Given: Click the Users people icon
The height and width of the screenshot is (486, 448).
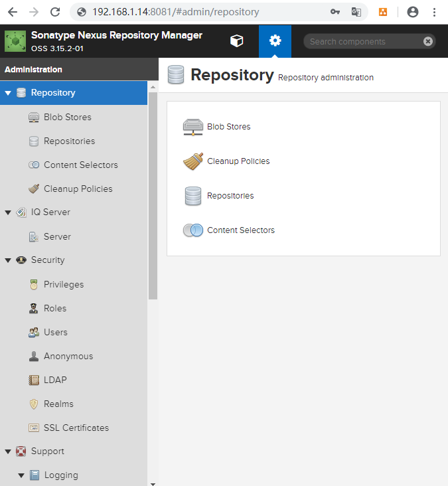Looking at the screenshot, I should click(34, 332).
